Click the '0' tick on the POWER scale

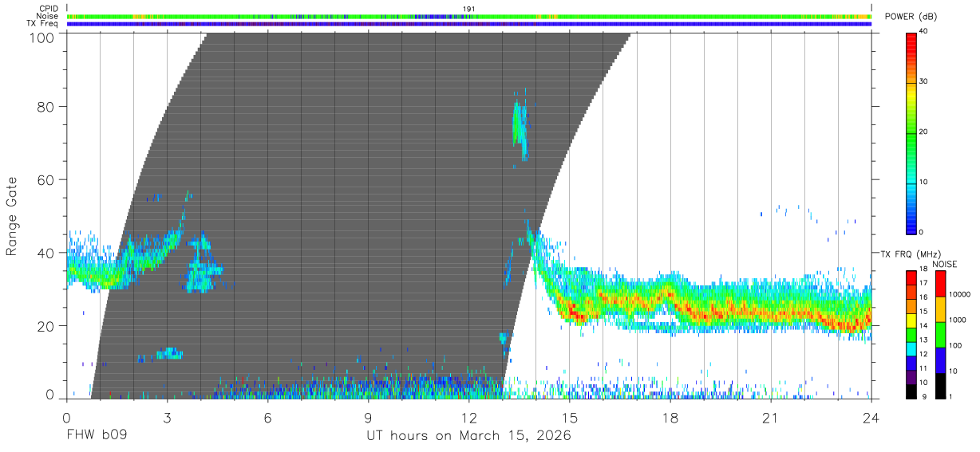point(923,233)
